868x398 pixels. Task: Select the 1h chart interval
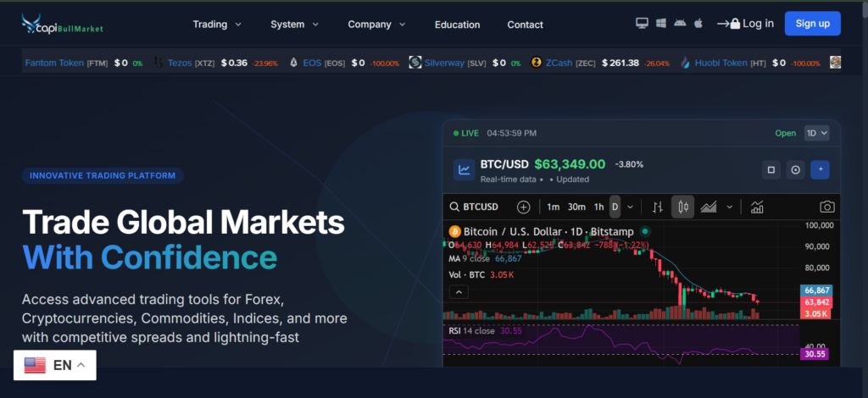coord(599,207)
